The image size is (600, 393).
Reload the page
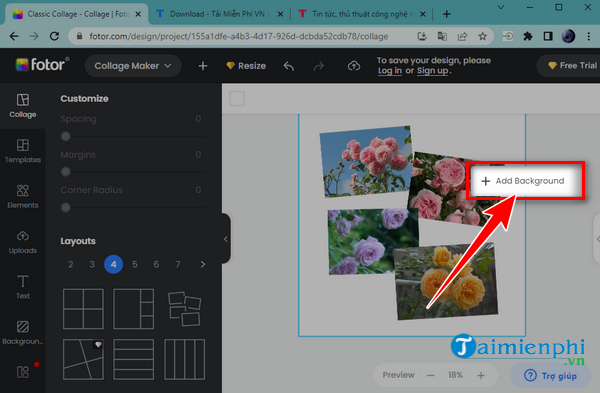click(x=54, y=36)
